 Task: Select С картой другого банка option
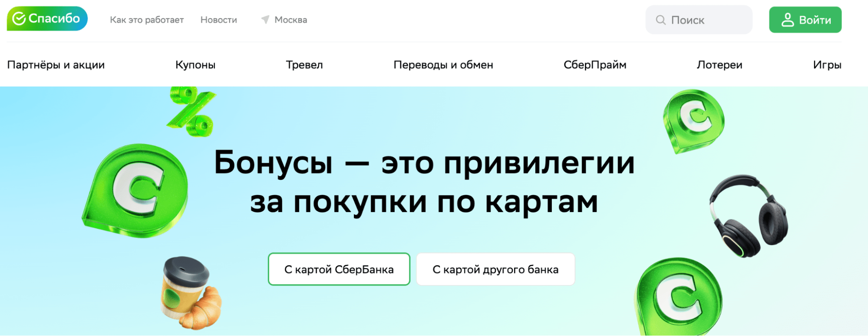pos(495,269)
